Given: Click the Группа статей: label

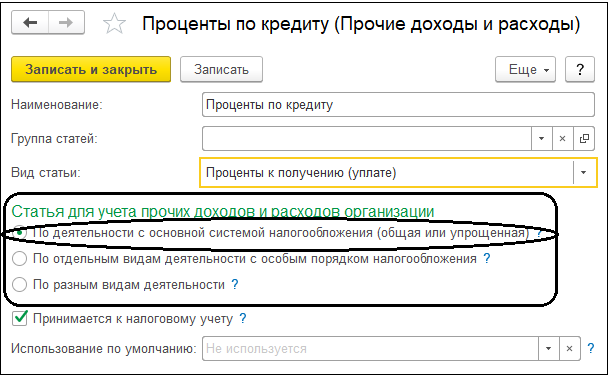Looking at the screenshot, I should (x=54, y=139).
